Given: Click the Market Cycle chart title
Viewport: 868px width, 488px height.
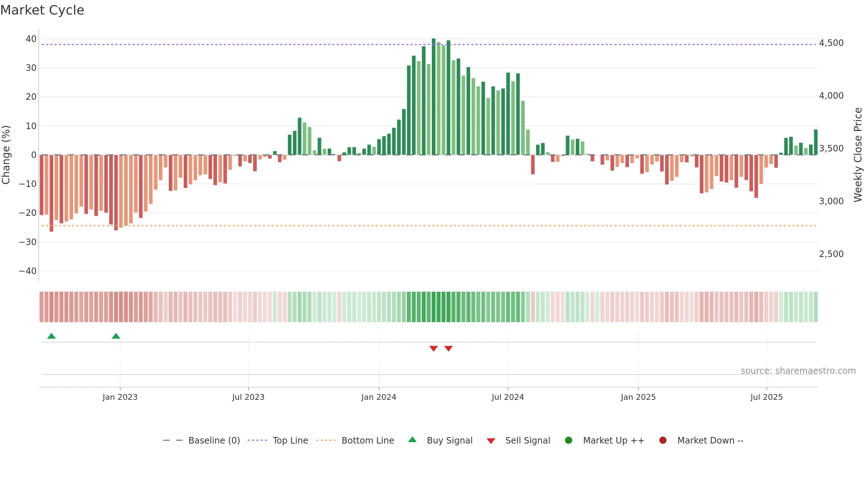Looking at the screenshot, I should tap(42, 10).
